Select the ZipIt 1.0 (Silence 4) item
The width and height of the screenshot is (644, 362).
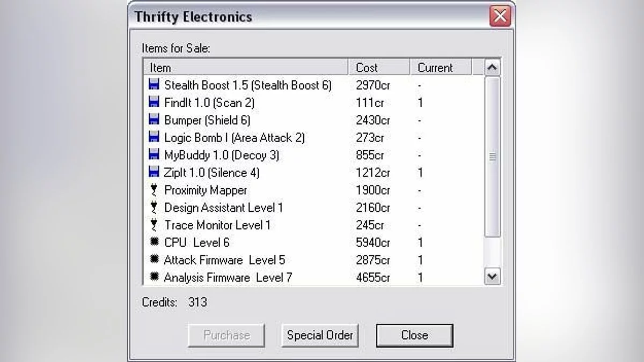point(313,172)
